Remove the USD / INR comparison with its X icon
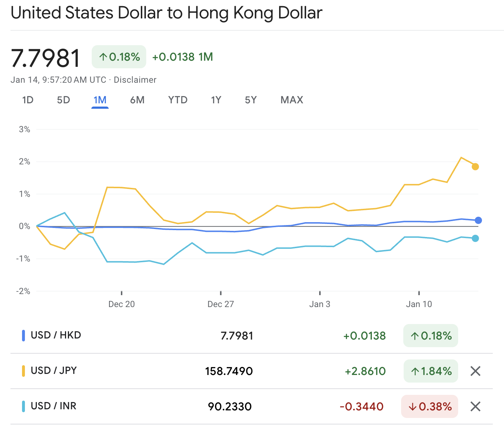The width and height of the screenshot is (504, 427). click(475, 406)
